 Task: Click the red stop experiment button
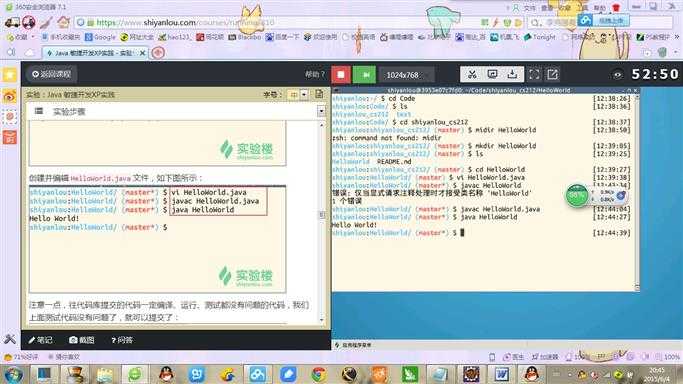pyautogui.click(x=341, y=74)
